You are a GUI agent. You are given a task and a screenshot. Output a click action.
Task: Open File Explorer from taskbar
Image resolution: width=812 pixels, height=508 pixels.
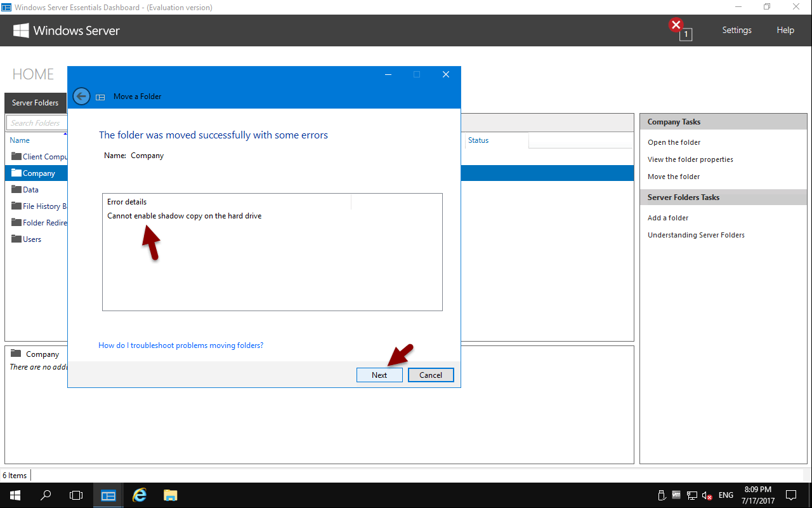pos(170,495)
